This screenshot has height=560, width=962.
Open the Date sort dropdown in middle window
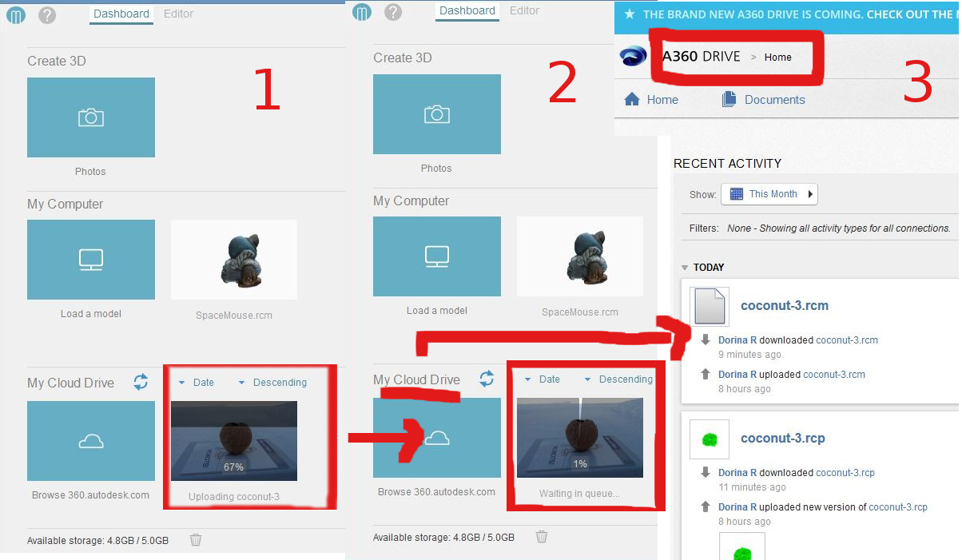pyautogui.click(x=543, y=379)
